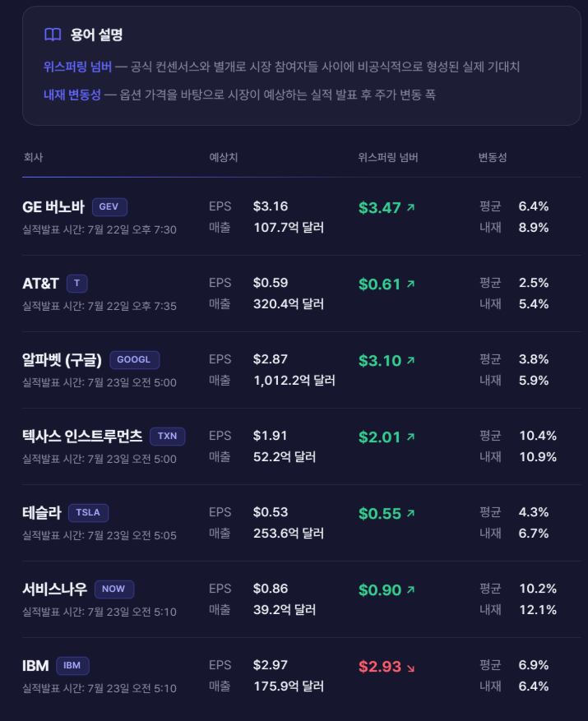Select the TXN ticker badge
The width and height of the screenshot is (588, 721).
coord(168,436)
